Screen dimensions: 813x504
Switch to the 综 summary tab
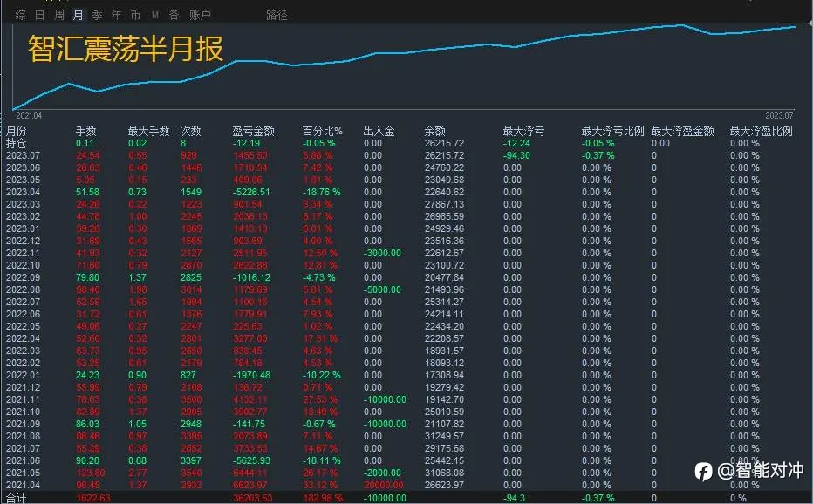[x=21, y=15]
